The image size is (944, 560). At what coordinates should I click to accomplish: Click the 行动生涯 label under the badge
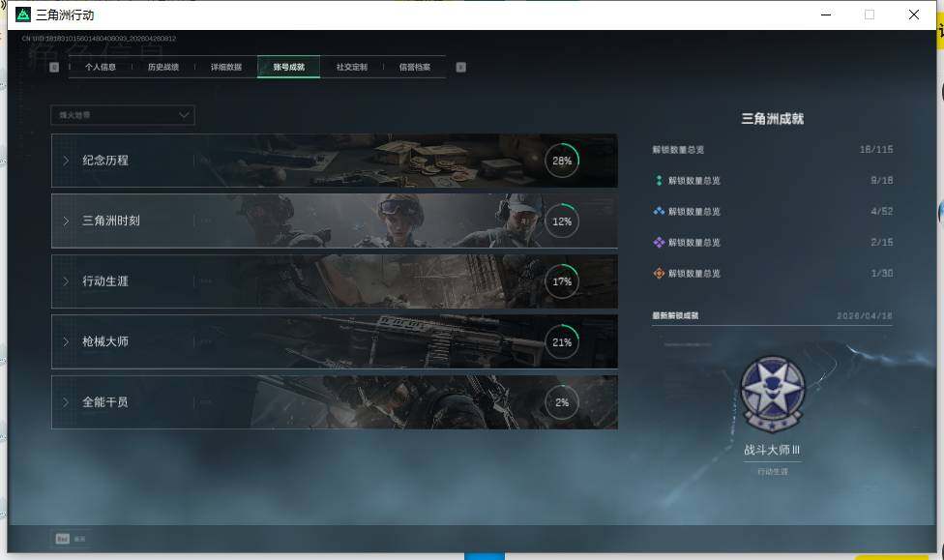[773, 471]
